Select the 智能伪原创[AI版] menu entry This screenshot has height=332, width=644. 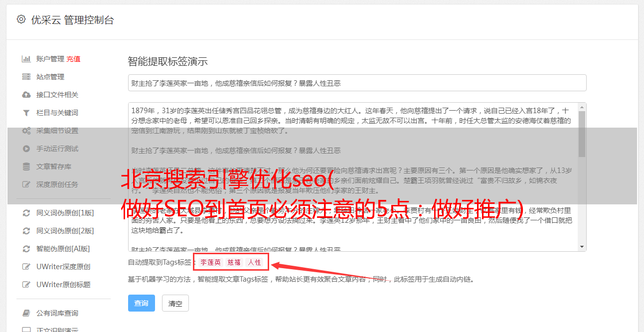pos(63,249)
